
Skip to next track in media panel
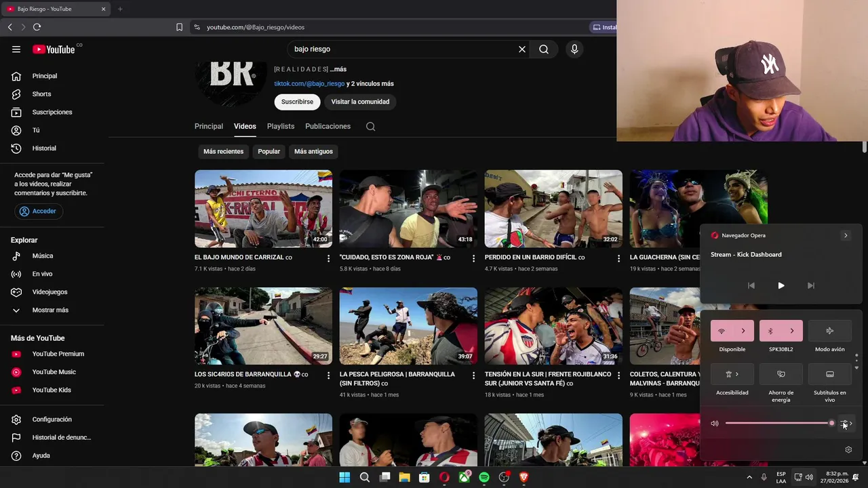pos(811,285)
